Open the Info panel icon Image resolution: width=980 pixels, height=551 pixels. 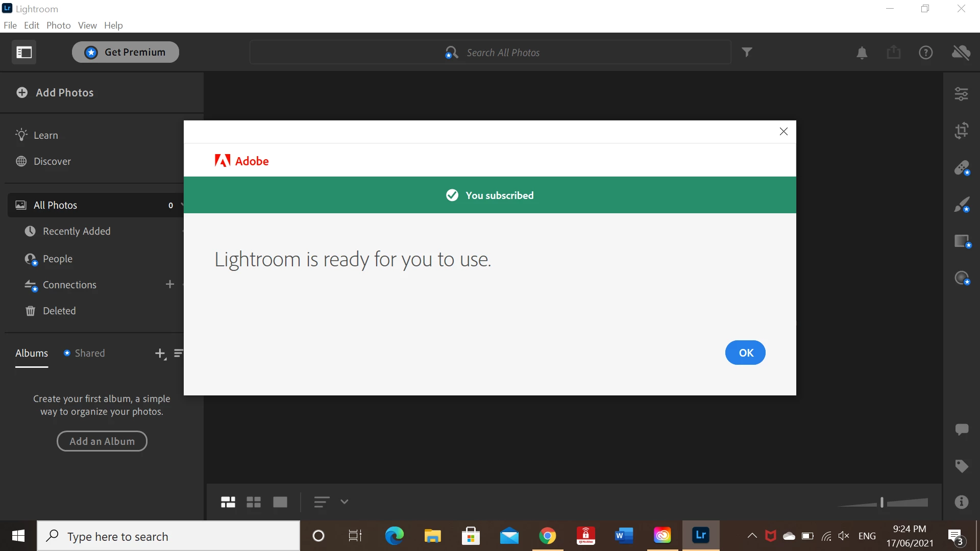(961, 502)
